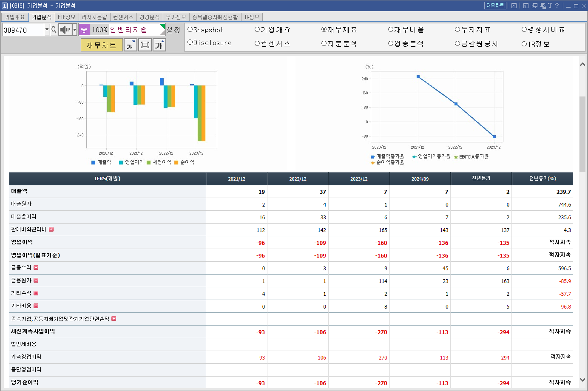Screen dimensions: 588x391
Task: Click the stock code field showing 389470
Action: (x=23, y=30)
